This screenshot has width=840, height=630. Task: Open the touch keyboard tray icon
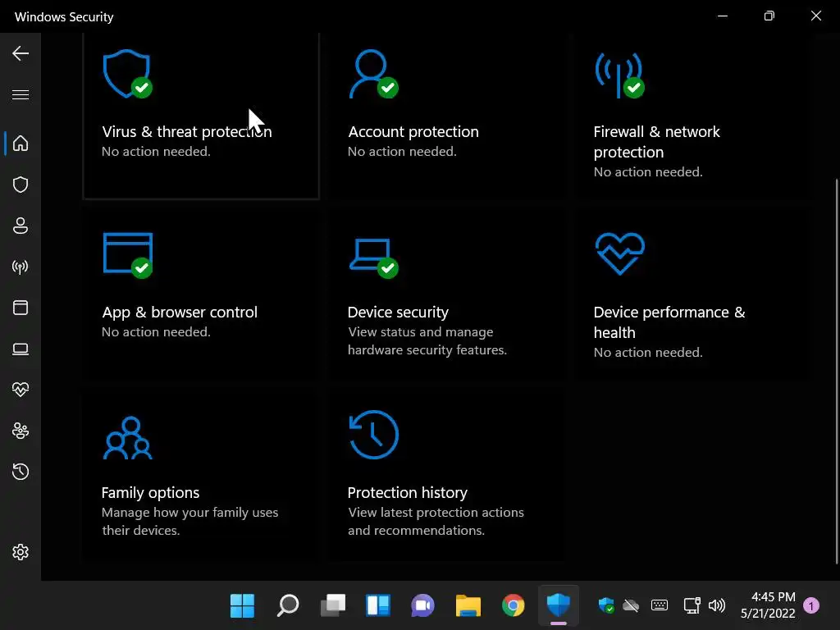(x=660, y=605)
